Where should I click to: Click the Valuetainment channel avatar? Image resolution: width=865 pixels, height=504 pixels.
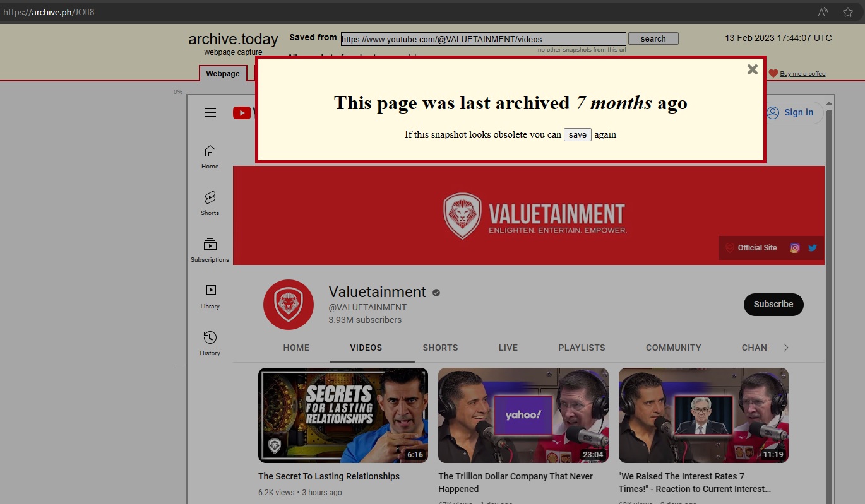[288, 305]
